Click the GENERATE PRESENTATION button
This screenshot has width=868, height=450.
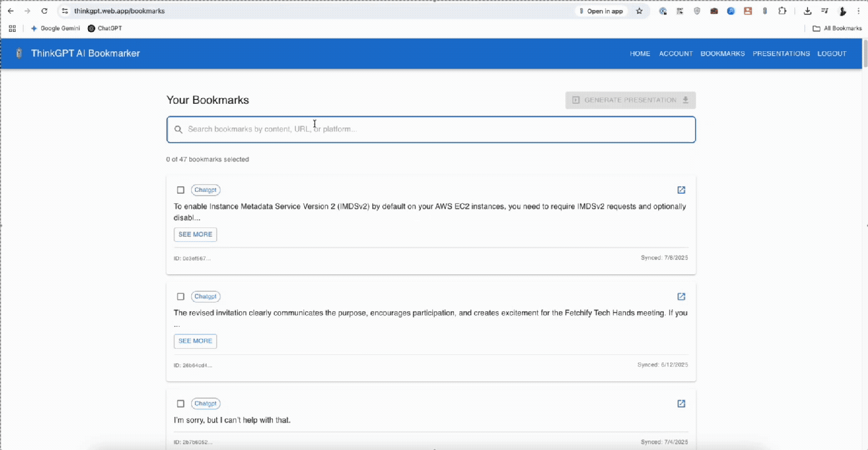tap(631, 100)
